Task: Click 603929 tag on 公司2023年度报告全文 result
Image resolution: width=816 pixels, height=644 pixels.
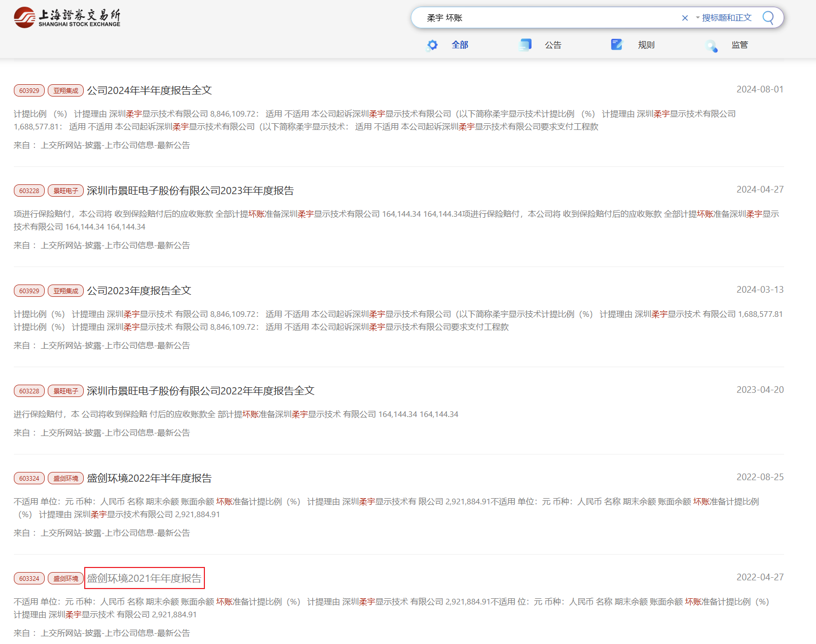Action: coord(29,291)
